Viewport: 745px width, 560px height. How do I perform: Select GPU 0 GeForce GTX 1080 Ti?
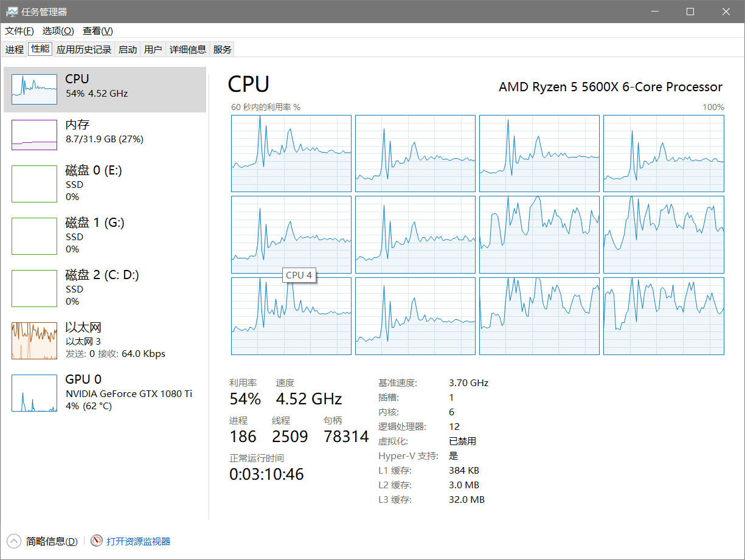[x=34, y=393]
